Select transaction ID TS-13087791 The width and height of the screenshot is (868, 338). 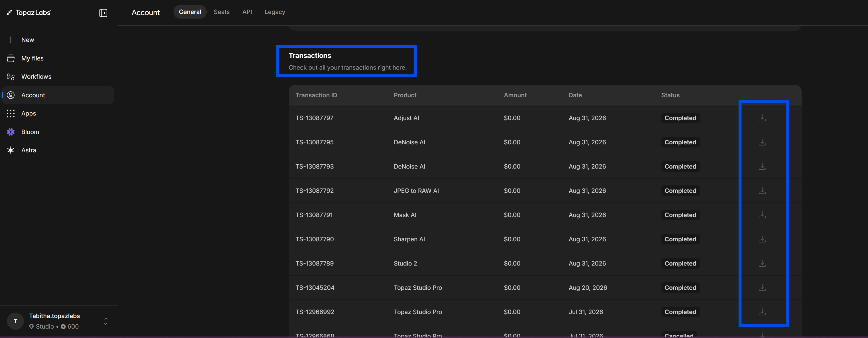314,215
